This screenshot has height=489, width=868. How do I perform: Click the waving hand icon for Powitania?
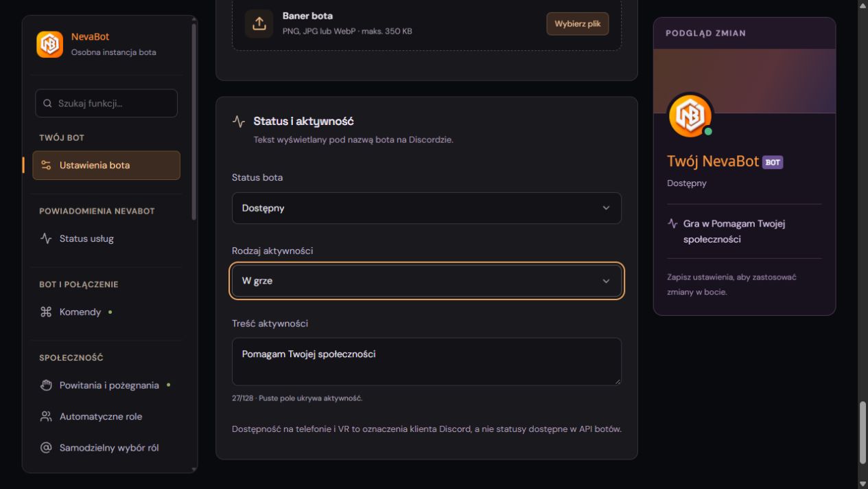46,385
